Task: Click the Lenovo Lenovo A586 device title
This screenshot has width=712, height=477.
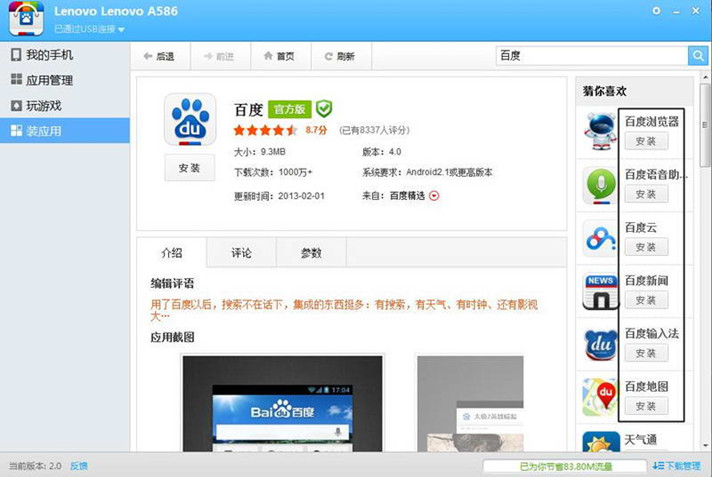Action: pyautogui.click(x=116, y=11)
